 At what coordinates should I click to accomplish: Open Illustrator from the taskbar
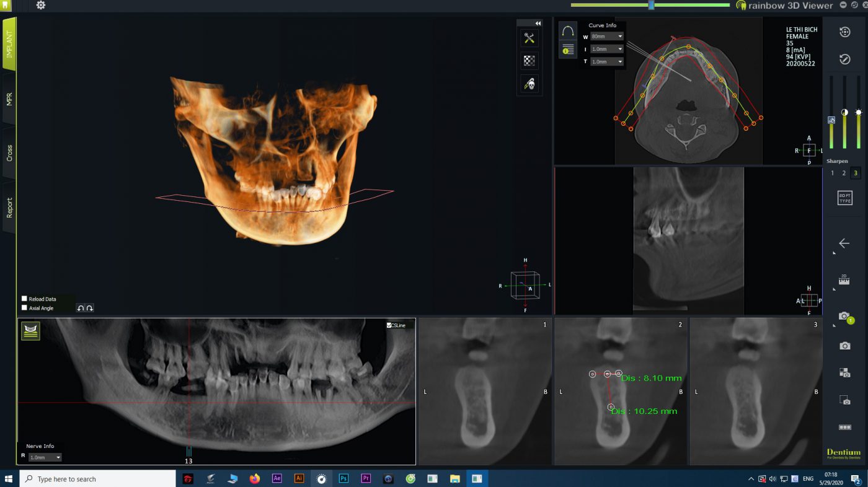point(299,478)
